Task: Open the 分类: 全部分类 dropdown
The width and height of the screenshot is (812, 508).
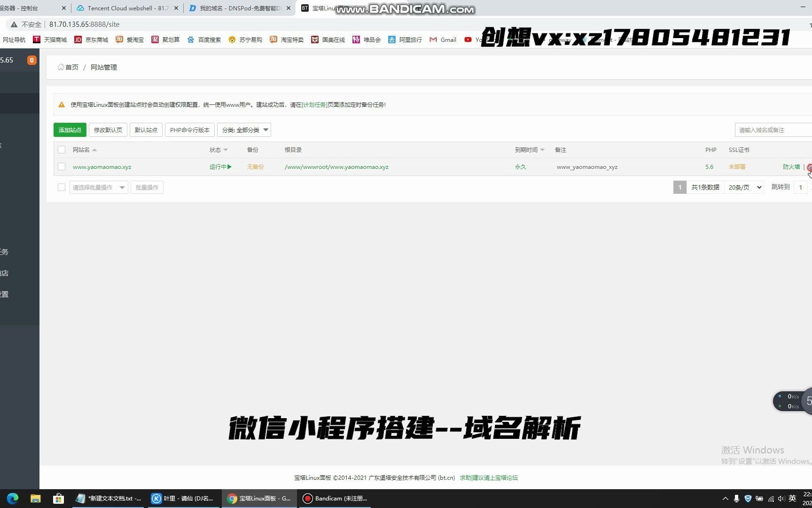Action: pyautogui.click(x=244, y=130)
